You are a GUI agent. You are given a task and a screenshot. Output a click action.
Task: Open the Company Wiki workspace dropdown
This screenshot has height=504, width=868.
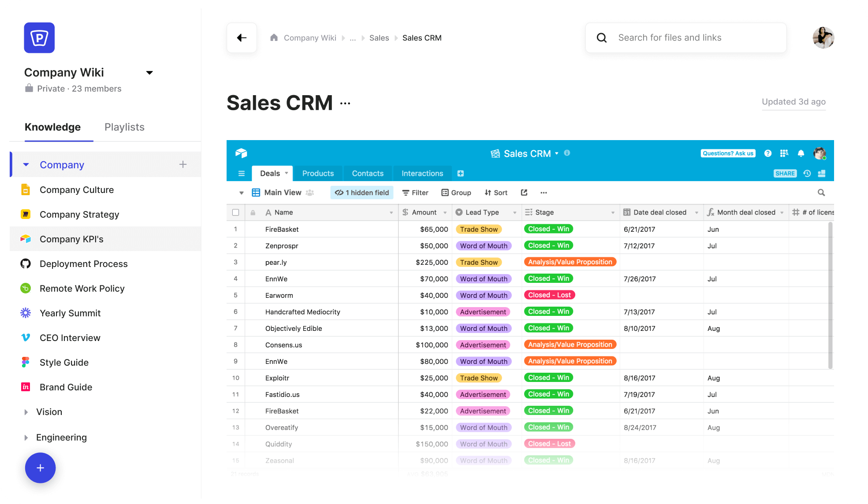tap(149, 73)
